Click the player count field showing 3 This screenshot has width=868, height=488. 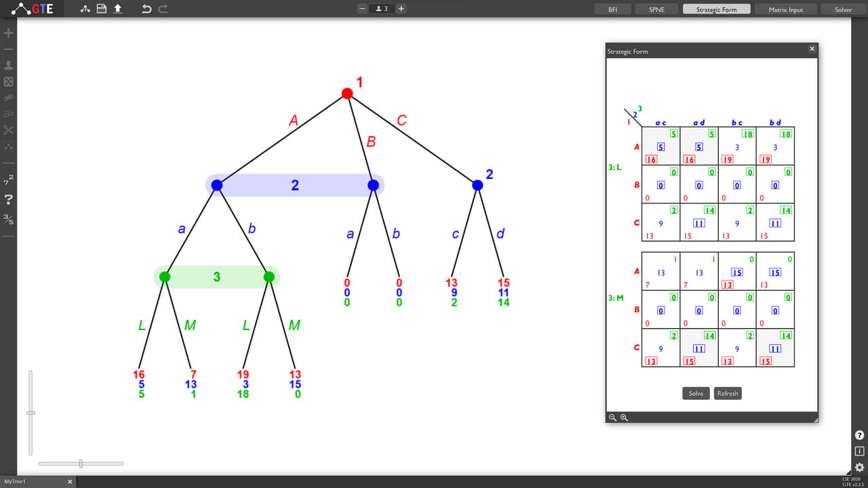tap(382, 9)
